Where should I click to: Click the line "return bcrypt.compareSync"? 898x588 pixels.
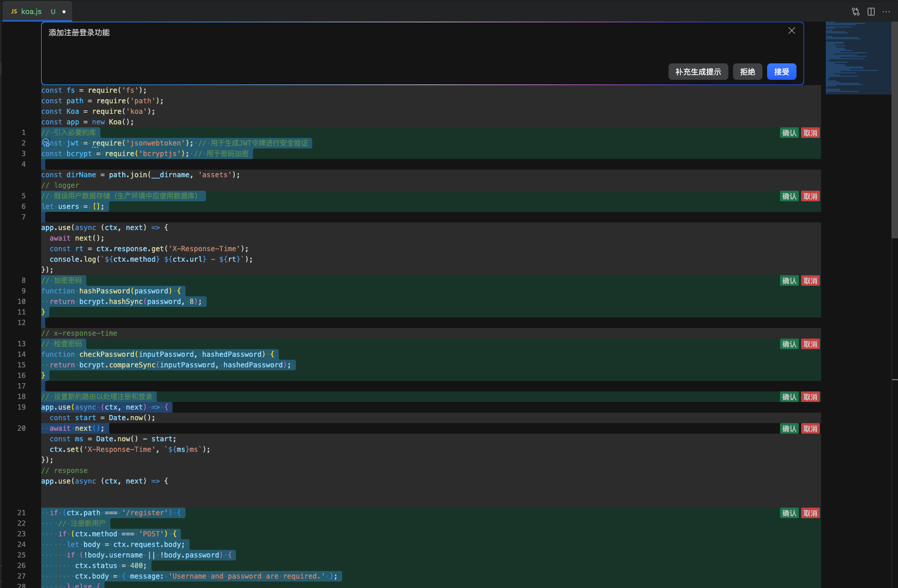[170, 365]
